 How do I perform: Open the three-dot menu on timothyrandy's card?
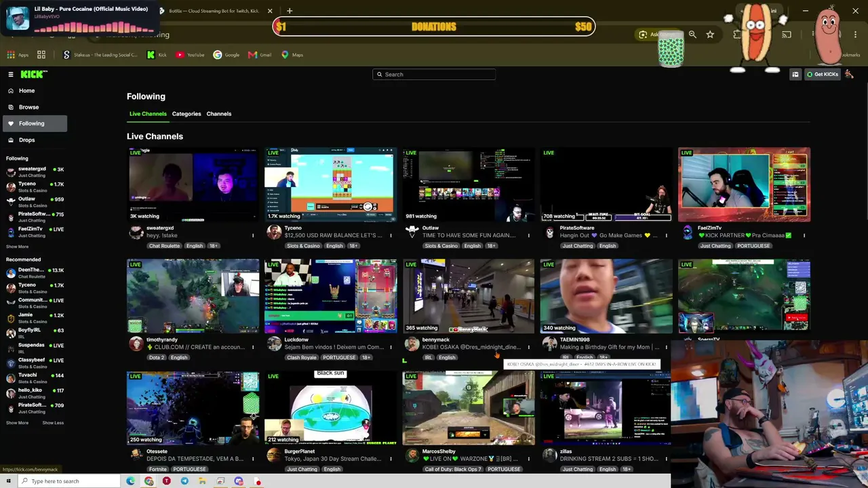pyautogui.click(x=253, y=347)
